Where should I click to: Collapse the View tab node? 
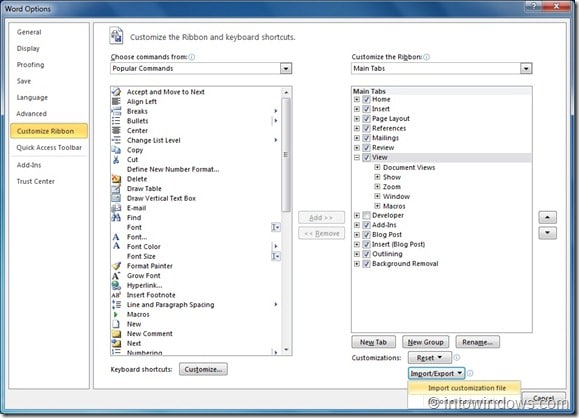pyautogui.click(x=357, y=157)
